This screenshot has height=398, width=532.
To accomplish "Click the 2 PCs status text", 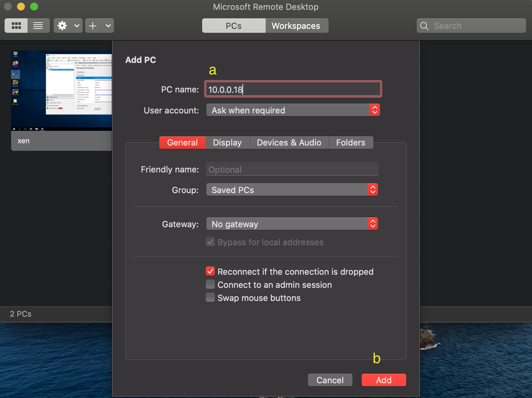I will point(21,314).
